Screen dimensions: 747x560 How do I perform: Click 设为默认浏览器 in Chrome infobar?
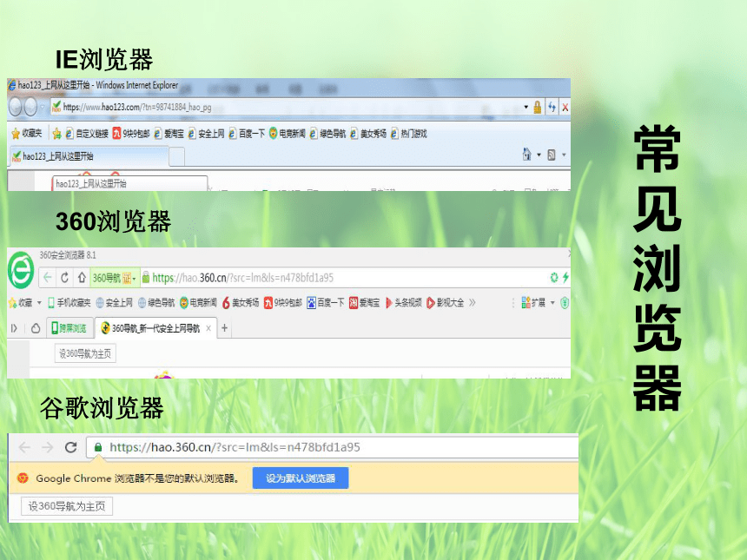click(x=301, y=478)
